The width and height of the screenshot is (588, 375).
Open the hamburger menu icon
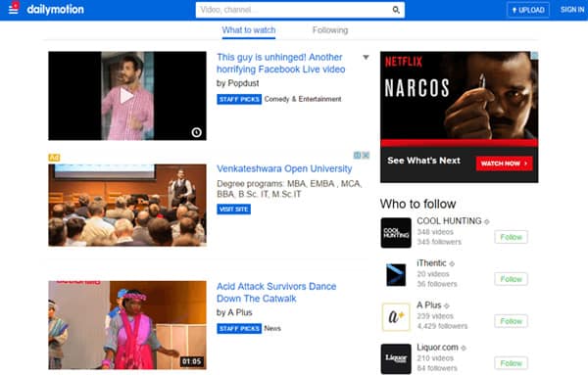14,9
